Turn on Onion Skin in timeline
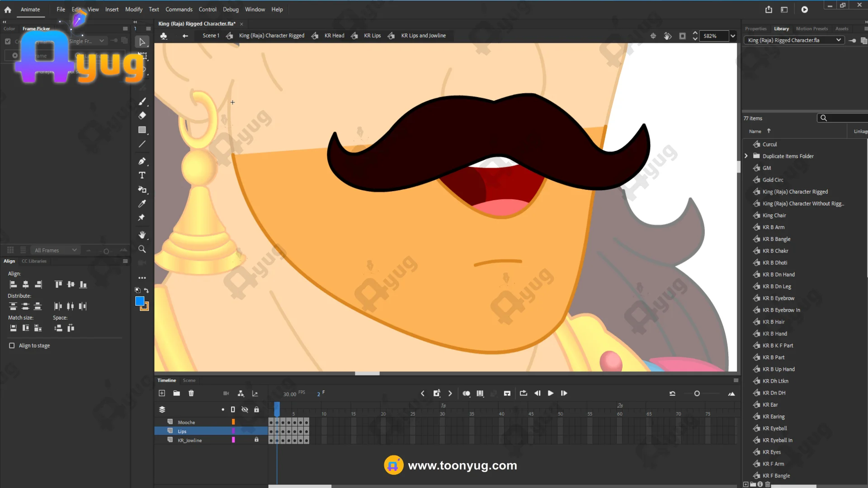The image size is (868, 488). [466, 394]
